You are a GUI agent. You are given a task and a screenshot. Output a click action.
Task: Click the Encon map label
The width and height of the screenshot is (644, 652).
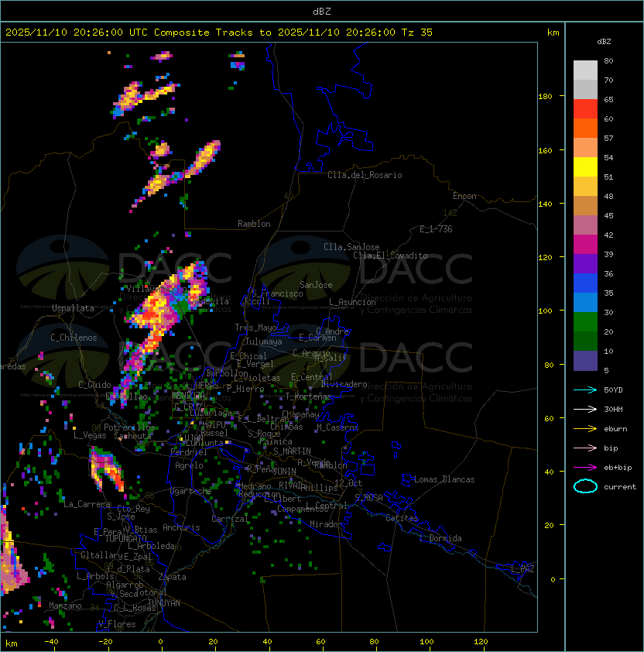464,196
